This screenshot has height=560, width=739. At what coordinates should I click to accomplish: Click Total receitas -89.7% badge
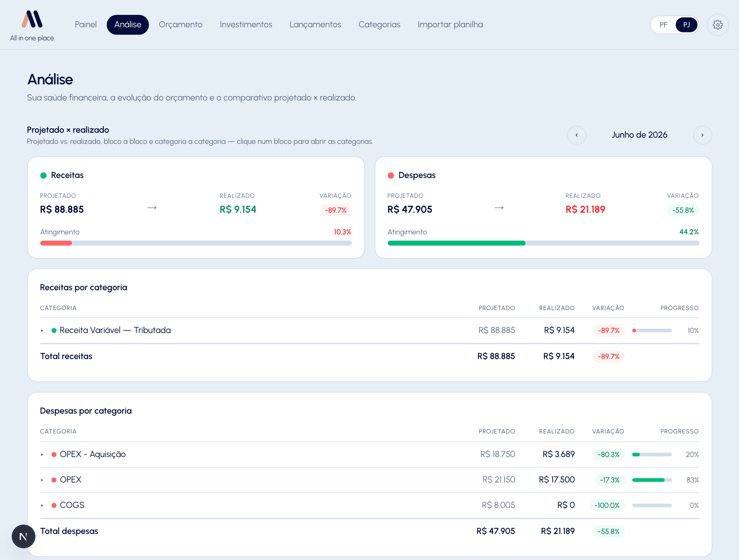click(608, 356)
